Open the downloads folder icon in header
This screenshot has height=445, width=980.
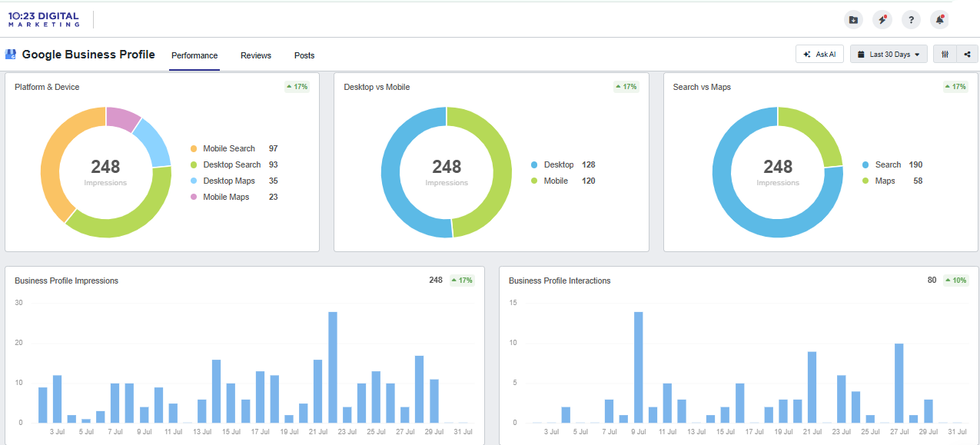point(853,20)
